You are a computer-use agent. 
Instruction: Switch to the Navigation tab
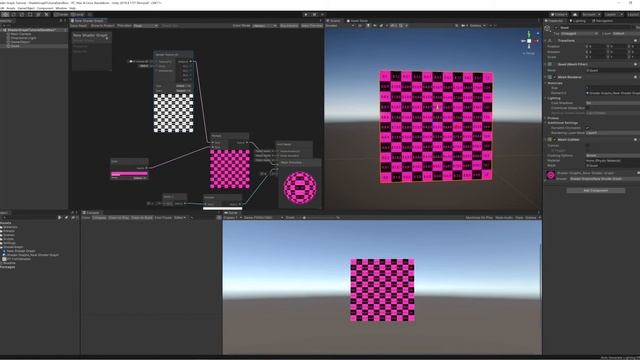(603, 21)
